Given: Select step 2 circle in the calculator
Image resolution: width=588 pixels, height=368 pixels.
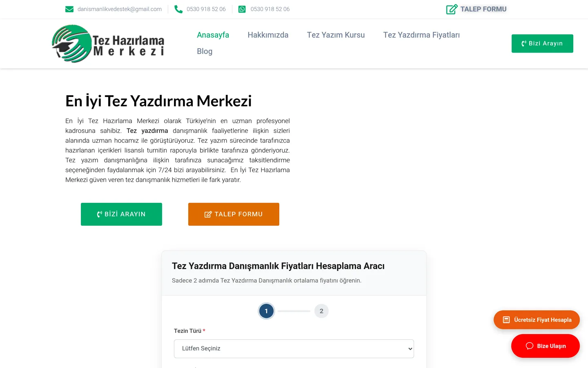Looking at the screenshot, I should (x=321, y=311).
